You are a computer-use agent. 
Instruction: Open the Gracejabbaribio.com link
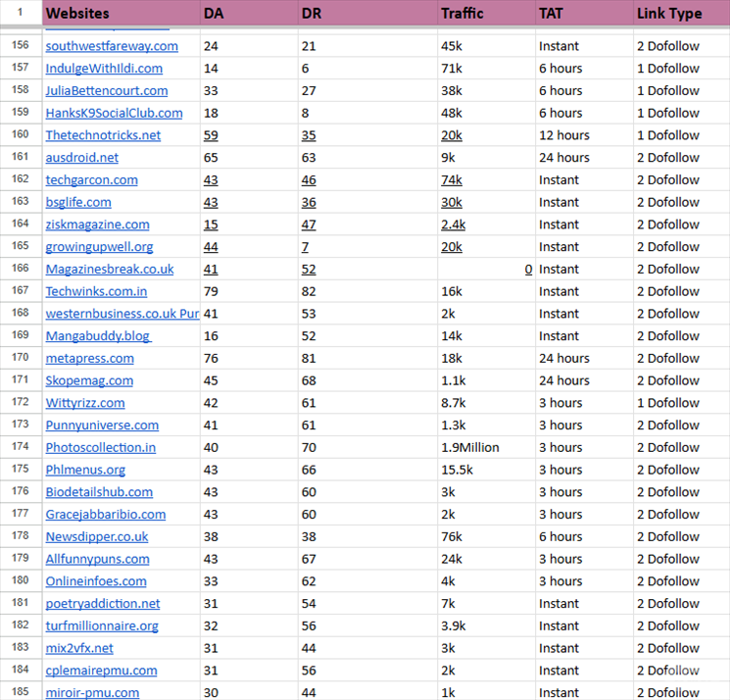[x=106, y=515]
